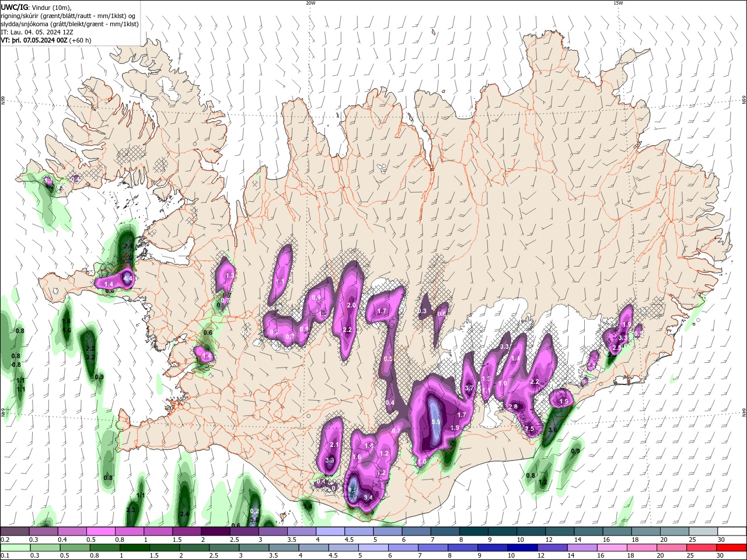The width and height of the screenshot is (747, 560).
Task: Click the 2.8 precipitation value label
Action: coord(514,407)
